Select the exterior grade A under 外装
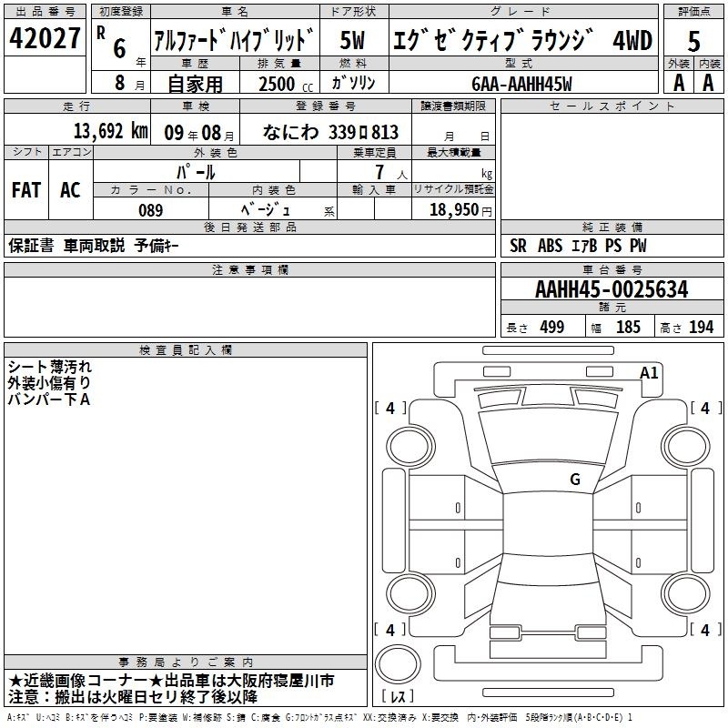728x728 pixels. pos(678,82)
